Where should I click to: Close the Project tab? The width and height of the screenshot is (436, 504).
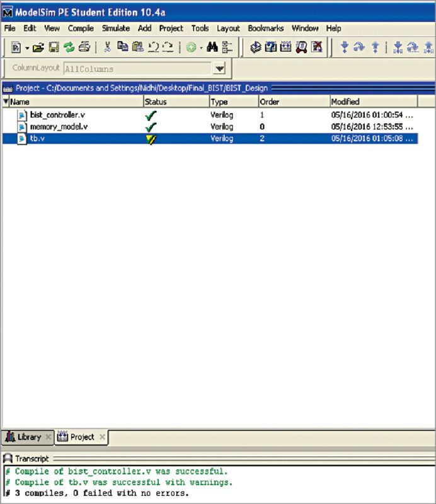point(102,437)
